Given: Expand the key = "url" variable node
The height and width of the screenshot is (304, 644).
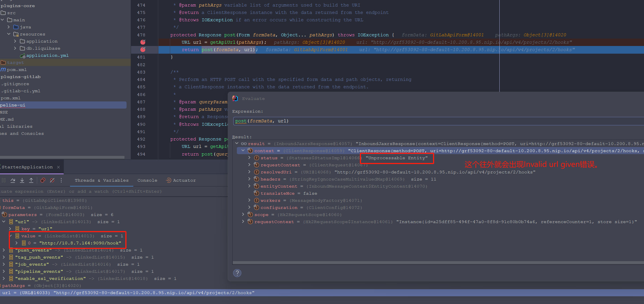Looking at the screenshot, I should click(10, 229).
